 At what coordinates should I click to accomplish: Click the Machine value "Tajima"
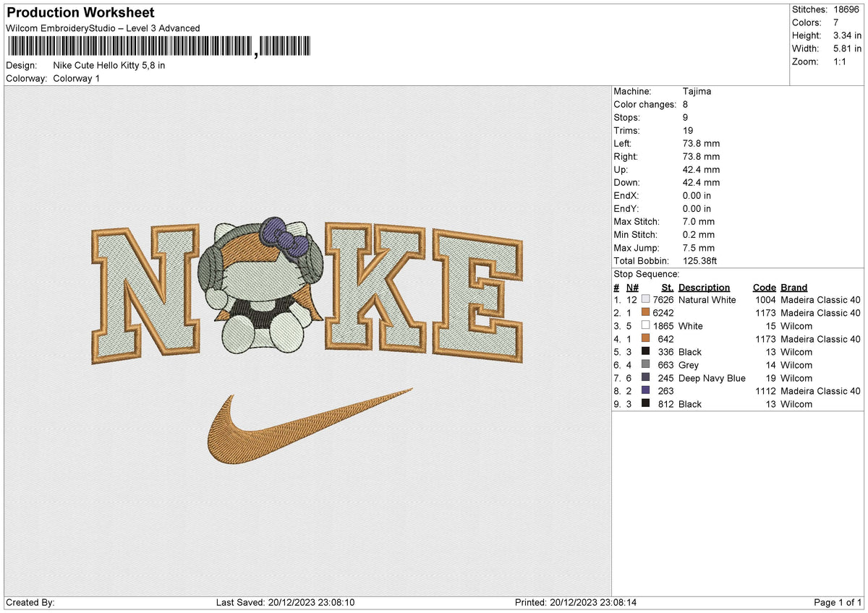coord(697,92)
